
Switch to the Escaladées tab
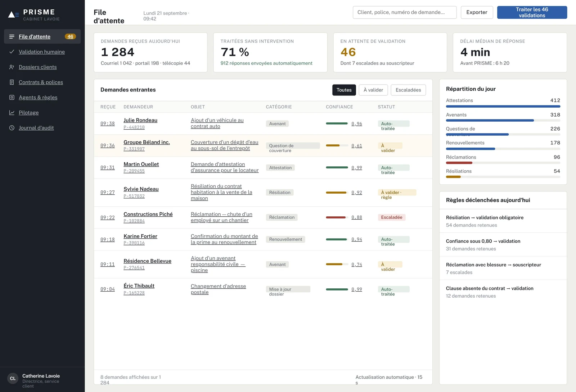pos(408,90)
